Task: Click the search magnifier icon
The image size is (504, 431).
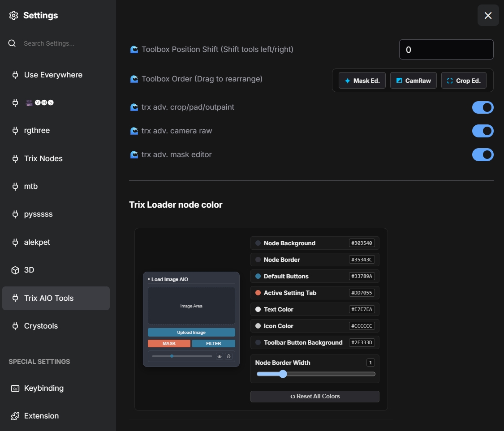Action: pos(12,43)
